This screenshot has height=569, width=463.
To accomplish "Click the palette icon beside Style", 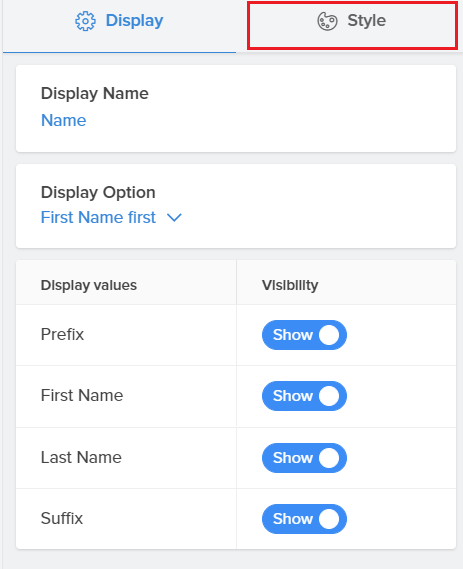I will coord(327,21).
